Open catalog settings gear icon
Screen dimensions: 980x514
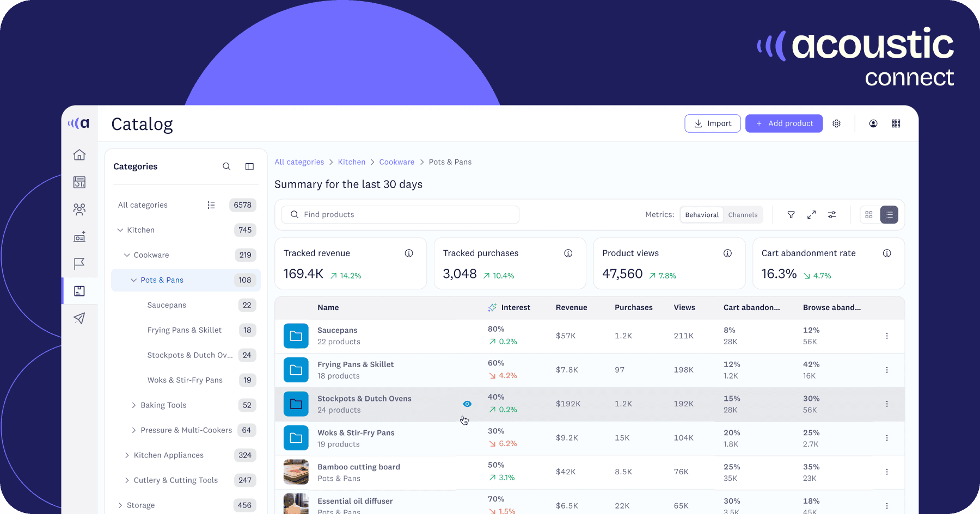pos(837,123)
